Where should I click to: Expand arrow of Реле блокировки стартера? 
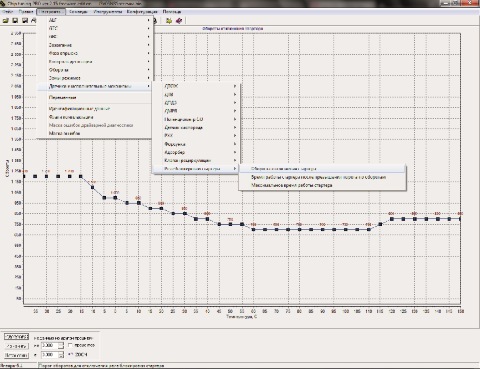235,169
